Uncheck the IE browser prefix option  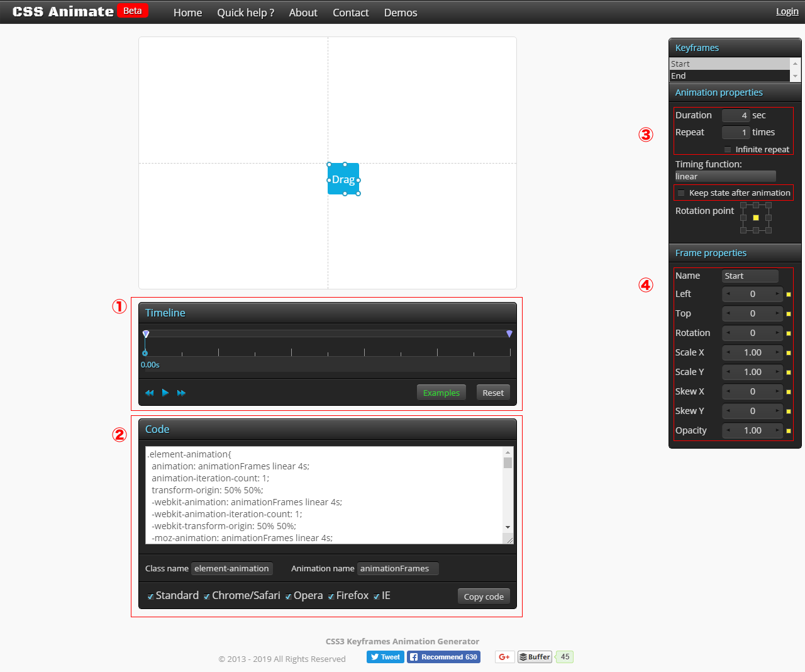(x=376, y=596)
